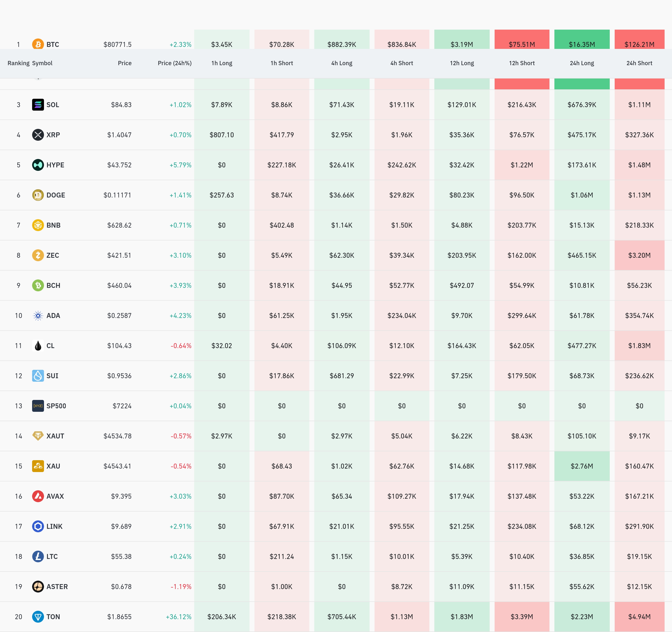Sort by 12h Short column header

pos(522,63)
